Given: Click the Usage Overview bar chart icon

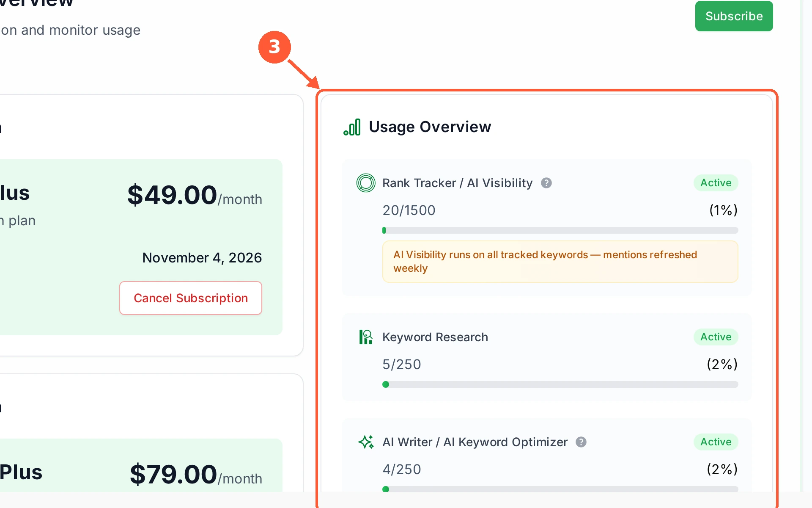Looking at the screenshot, I should pyautogui.click(x=352, y=127).
